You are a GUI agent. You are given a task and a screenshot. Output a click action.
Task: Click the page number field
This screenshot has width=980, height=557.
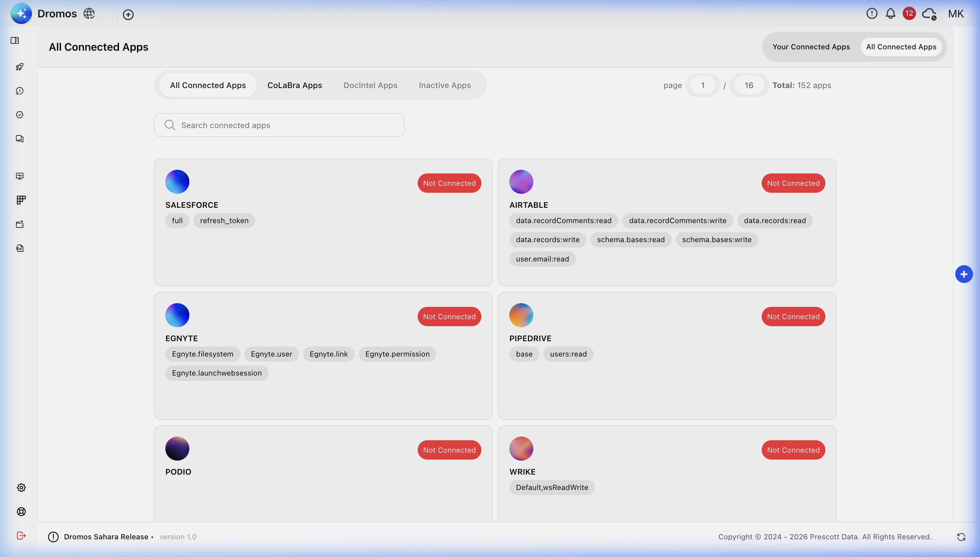(703, 85)
